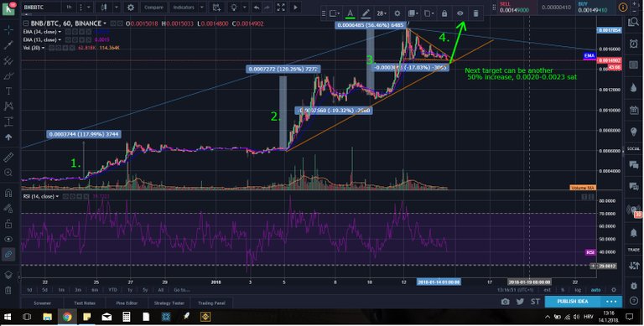Screen dimensions: 644x326
Task: Toggle auto scale option
Action: [x=595, y=290]
